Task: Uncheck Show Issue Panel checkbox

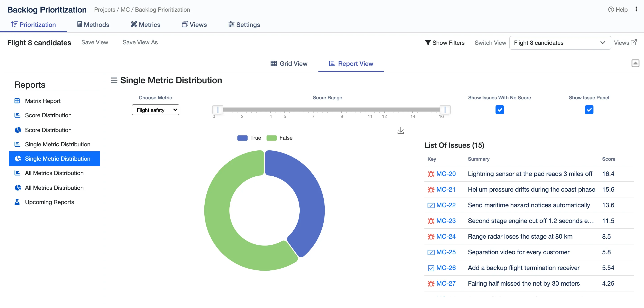Action: coord(589,110)
